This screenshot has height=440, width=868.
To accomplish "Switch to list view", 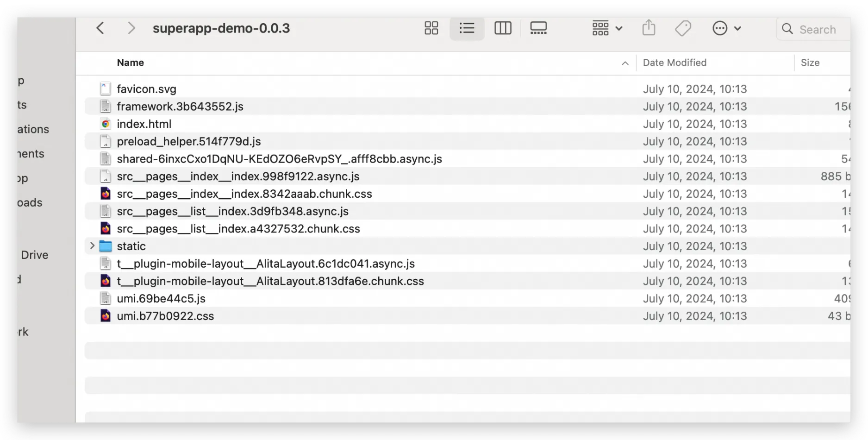I will 467,28.
